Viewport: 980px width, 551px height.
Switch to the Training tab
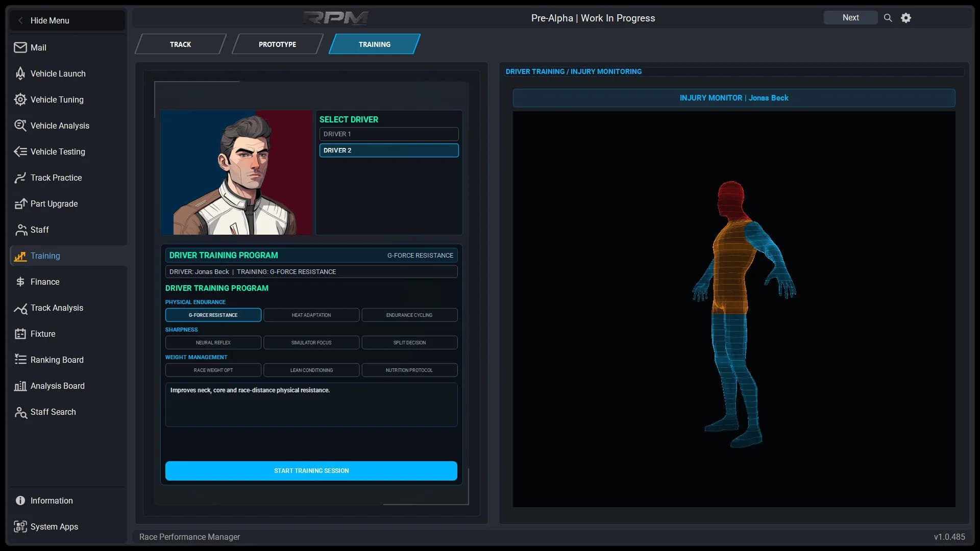375,44
